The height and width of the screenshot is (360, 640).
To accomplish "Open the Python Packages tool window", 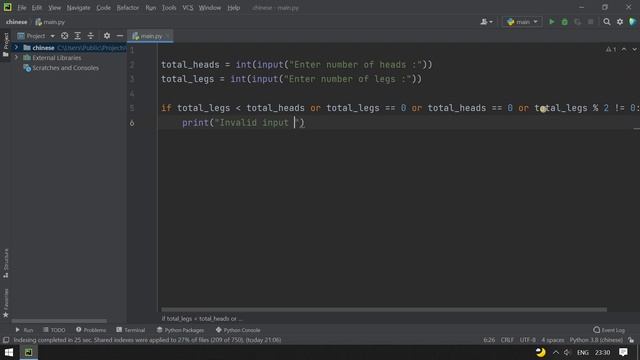I will 180,330.
